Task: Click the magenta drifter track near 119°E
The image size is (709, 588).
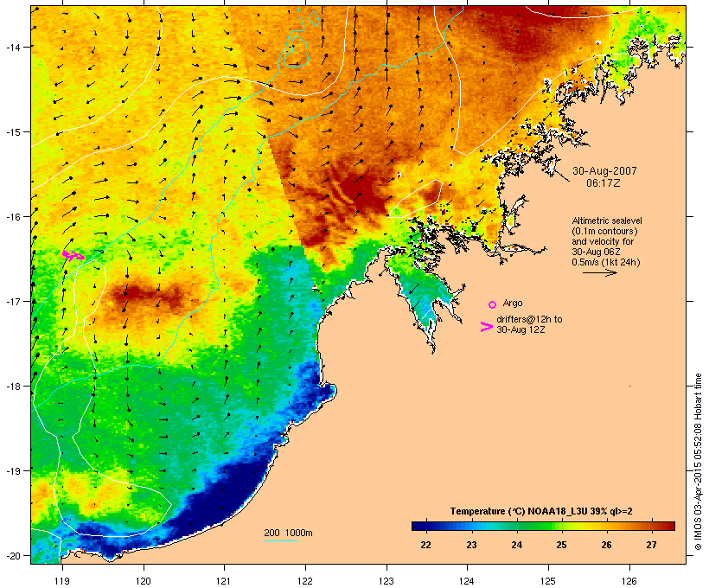Action: coord(73,256)
